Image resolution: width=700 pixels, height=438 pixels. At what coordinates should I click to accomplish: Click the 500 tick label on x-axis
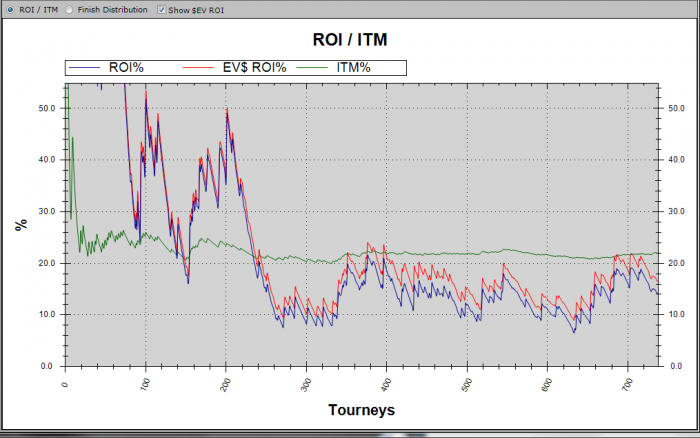(467, 384)
